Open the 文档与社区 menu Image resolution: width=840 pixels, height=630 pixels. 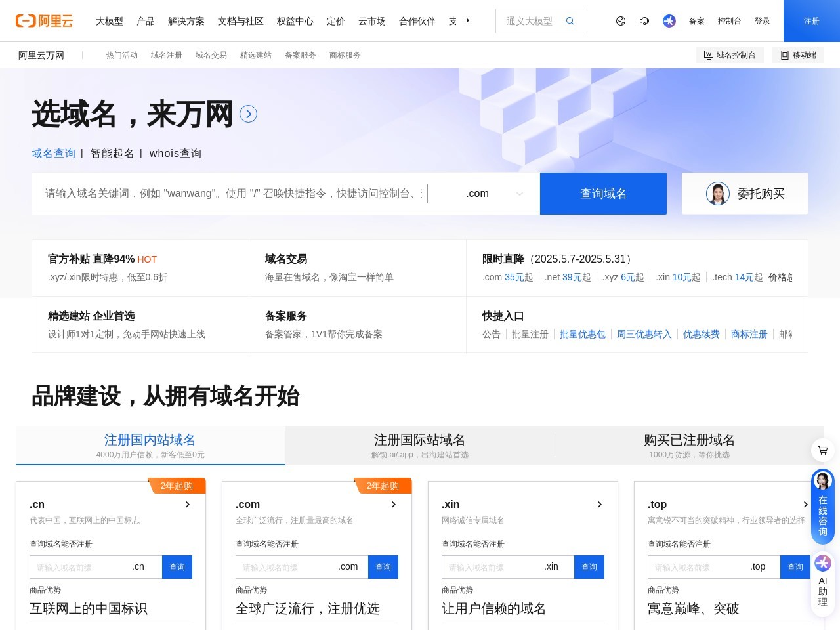coord(241,21)
